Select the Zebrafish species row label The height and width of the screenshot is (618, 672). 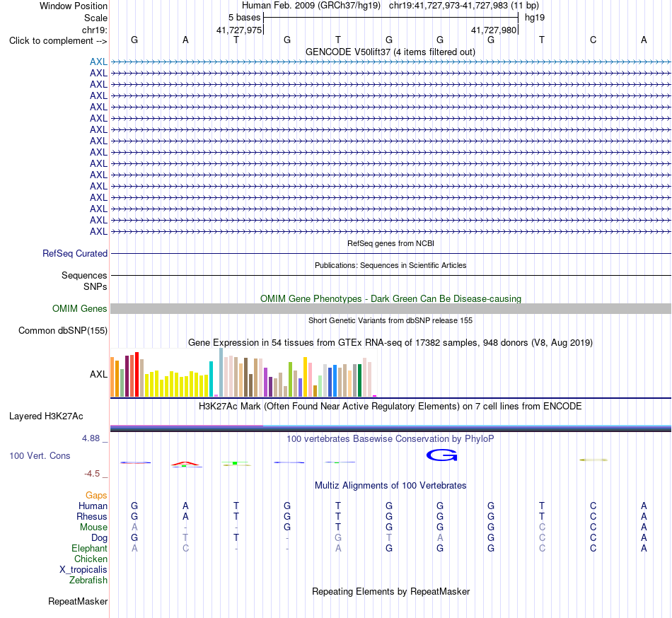pyautogui.click(x=88, y=581)
